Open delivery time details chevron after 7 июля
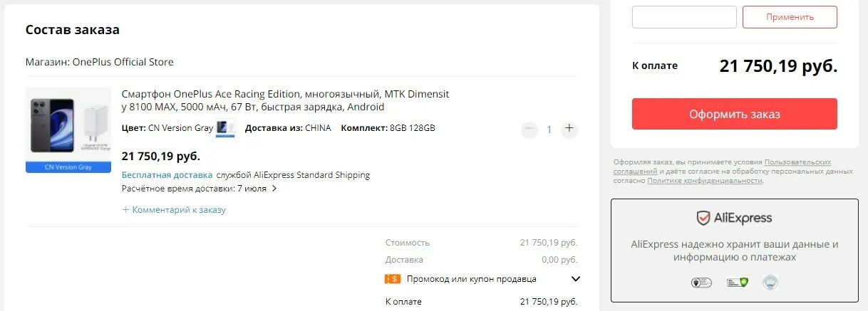Image resolution: width=868 pixels, height=311 pixels. [x=274, y=189]
